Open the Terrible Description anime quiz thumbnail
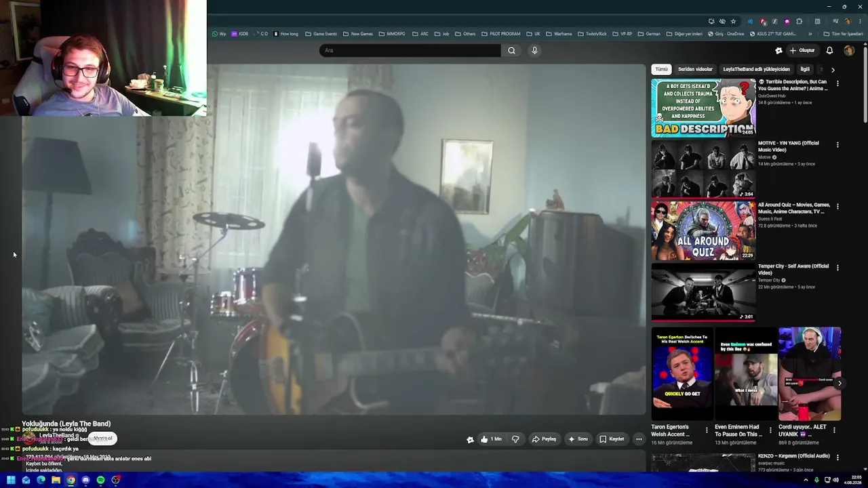The width and height of the screenshot is (868, 488). pyautogui.click(x=703, y=108)
